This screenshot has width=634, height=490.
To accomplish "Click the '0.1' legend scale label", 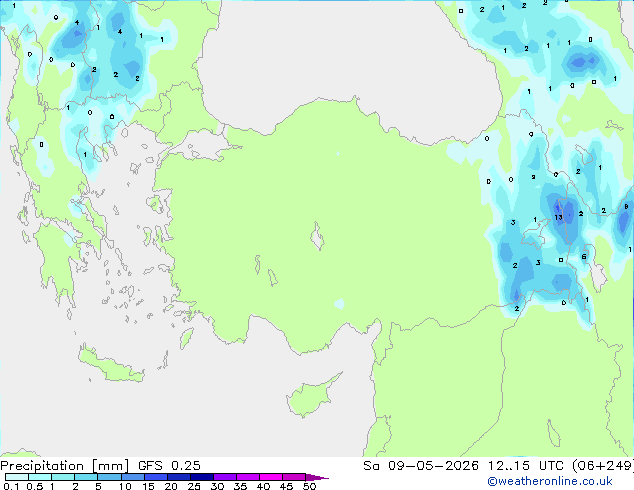I will pos(11,486).
